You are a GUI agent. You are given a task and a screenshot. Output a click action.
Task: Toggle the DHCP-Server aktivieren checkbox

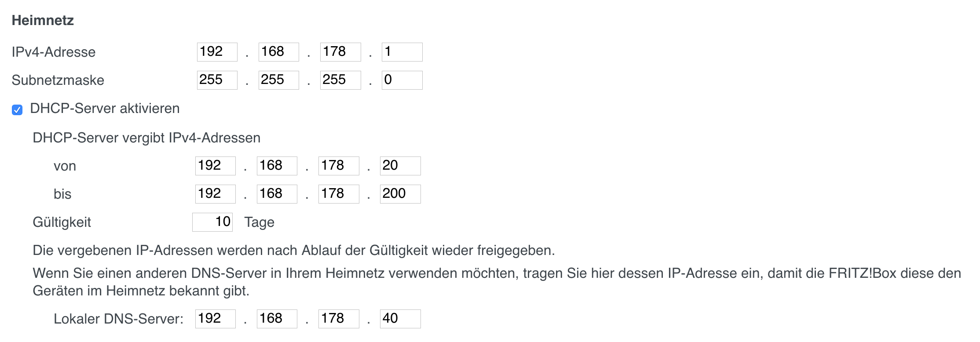click(x=17, y=109)
